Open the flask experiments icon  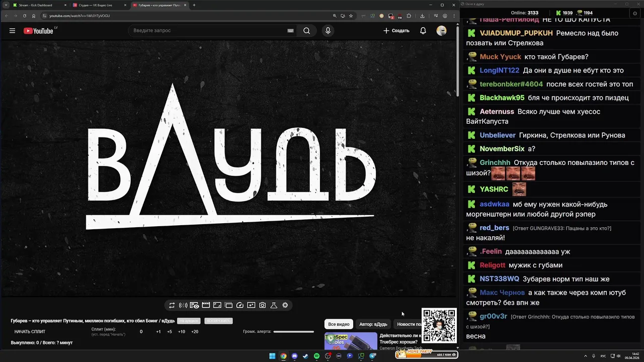pyautogui.click(x=274, y=305)
